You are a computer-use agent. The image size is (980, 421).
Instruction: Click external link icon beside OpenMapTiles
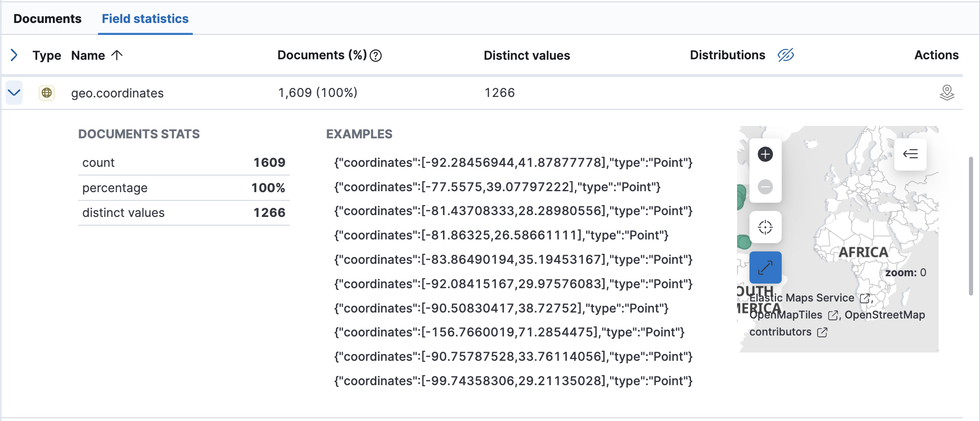click(834, 315)
